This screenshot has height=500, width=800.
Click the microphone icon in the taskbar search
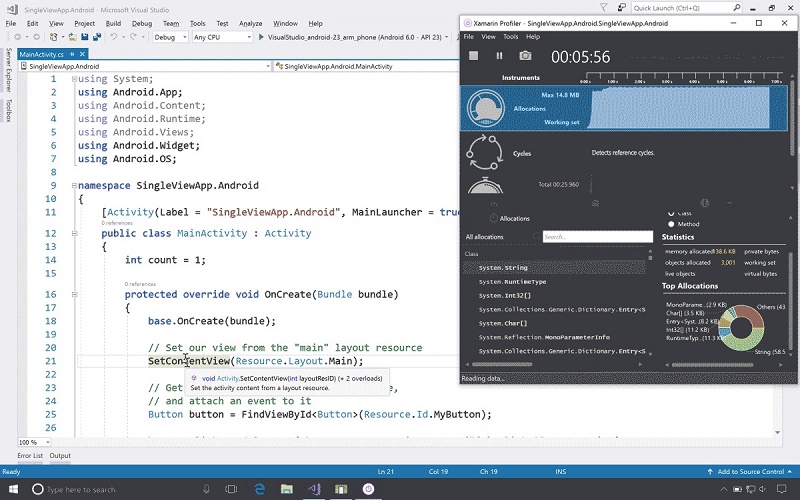click(x=206, y=489)
